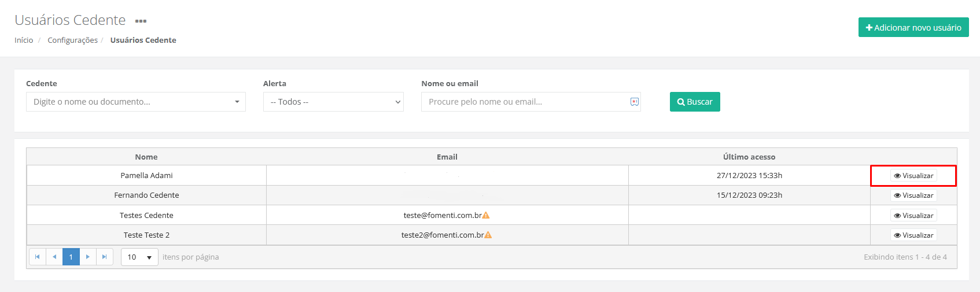Screen dimensions: 980x292
Task: Go to previous page arrow
Action: (54, 257)
